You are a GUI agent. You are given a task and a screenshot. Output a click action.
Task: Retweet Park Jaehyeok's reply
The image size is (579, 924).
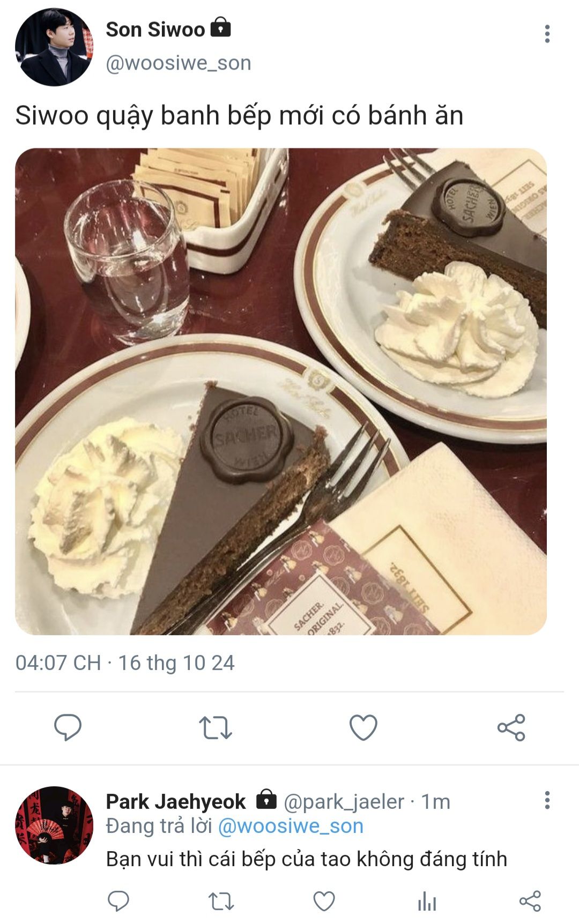click(221, 901)
